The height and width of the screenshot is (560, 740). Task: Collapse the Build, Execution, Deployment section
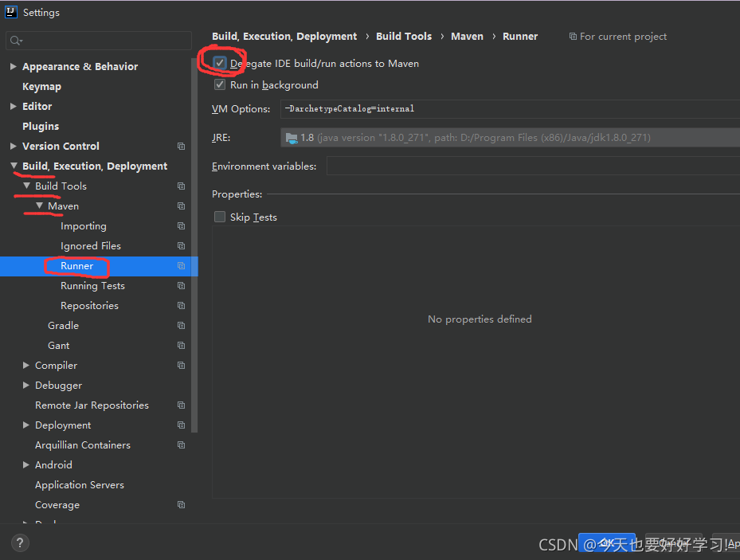coord(14,166)
